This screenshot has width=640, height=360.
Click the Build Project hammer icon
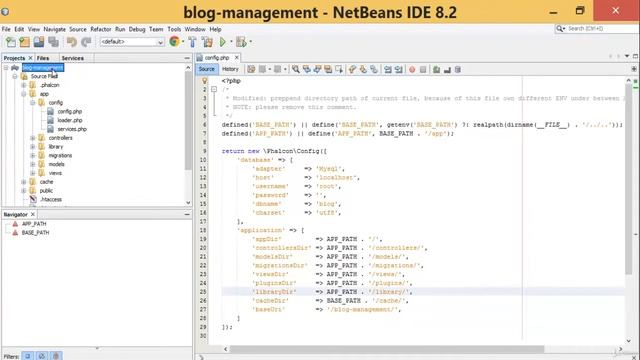(x=192, y=42)
